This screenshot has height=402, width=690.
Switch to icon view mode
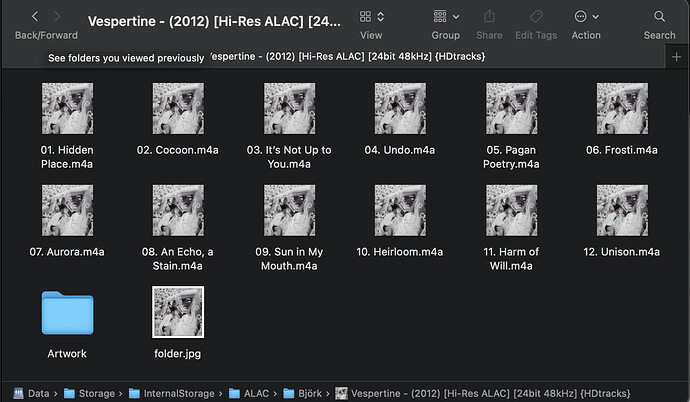(x=365, y=17)
